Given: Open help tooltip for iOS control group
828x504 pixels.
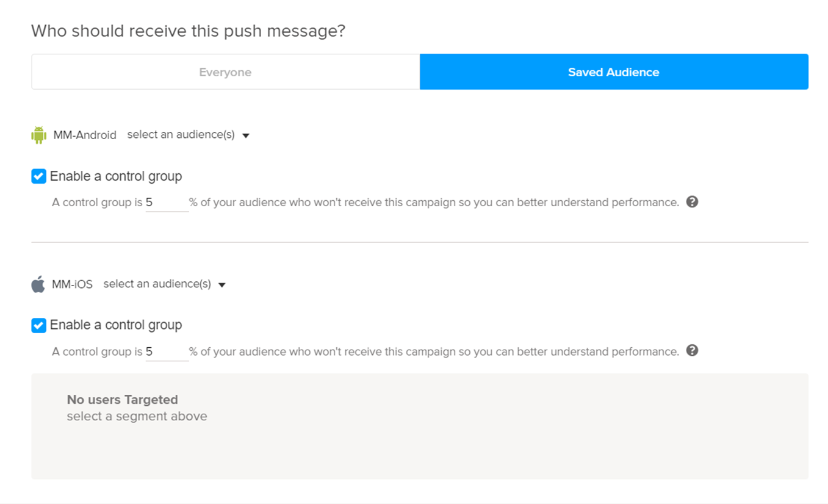Looking at the screenshot, I should pyautogui.click(x=692, y=351).
